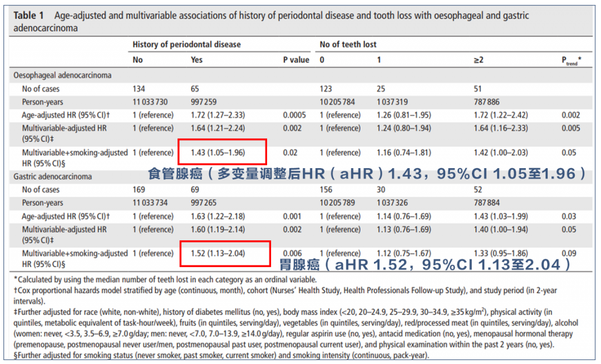Click the "≥2" teeth lost column header

tap(479, 60)
